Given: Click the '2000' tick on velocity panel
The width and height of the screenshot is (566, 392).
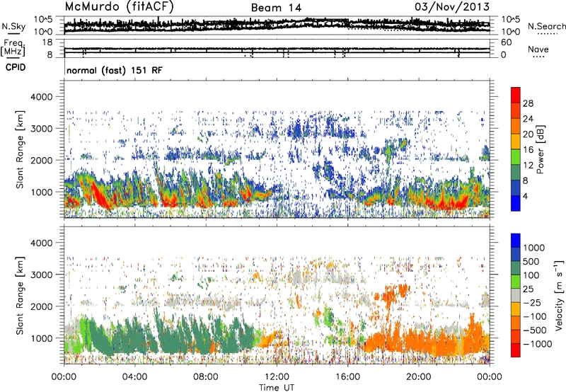Looking at the screenshot, I should coord(43,306).
